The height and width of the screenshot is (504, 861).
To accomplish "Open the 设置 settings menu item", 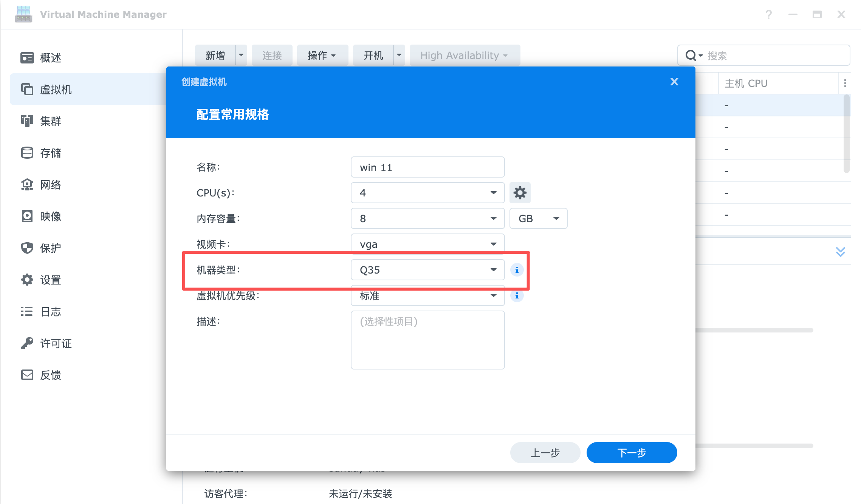I will pos(50,280).
